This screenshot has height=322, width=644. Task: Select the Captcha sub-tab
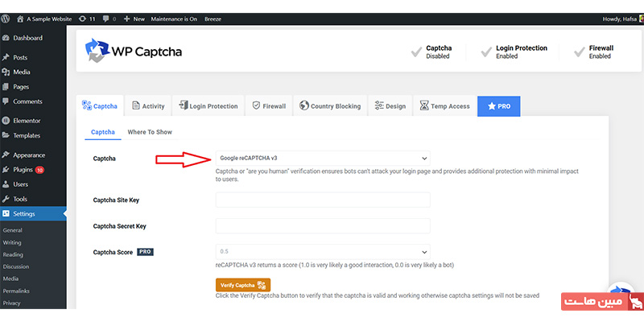point(103,132)
